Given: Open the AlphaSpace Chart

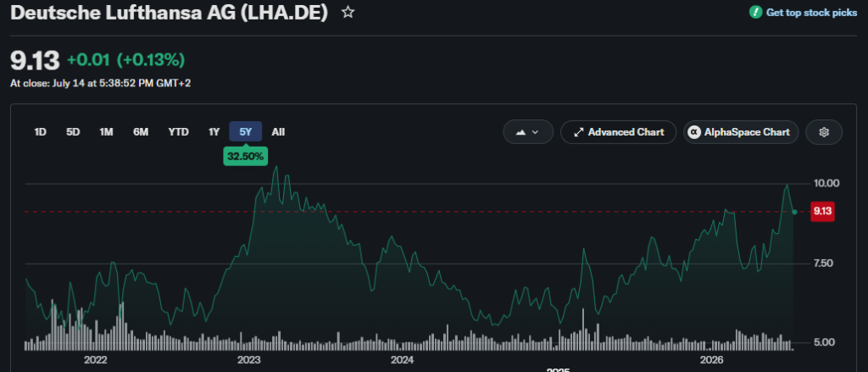Looking at the screenshot, I should [741, 132].
